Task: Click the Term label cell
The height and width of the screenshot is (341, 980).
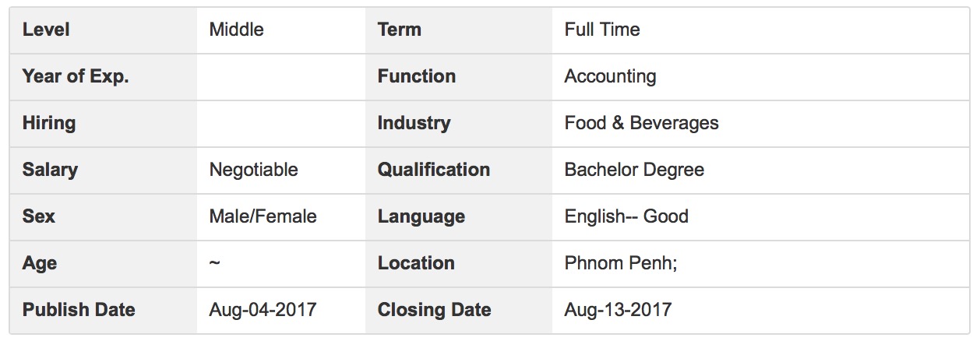Action: (x=458, y=30)
